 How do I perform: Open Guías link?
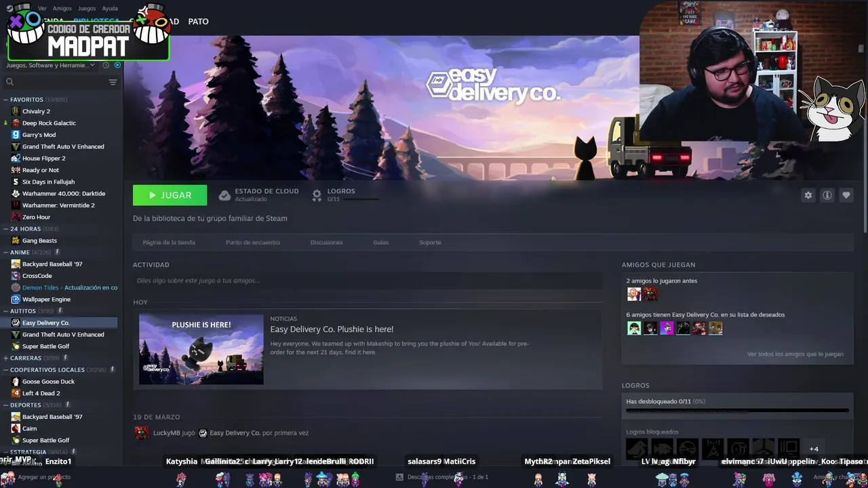click(x=380, y=243)
